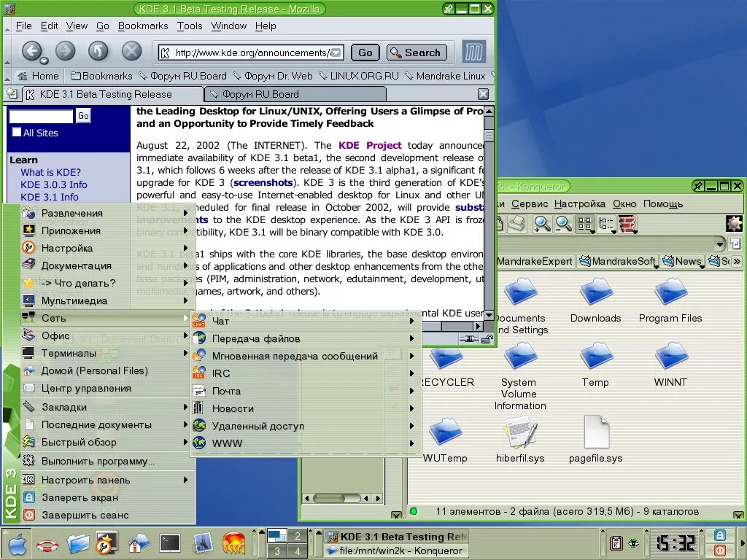
Task: Click the home folder icon in panel
Action: click(x=138, y=544)
